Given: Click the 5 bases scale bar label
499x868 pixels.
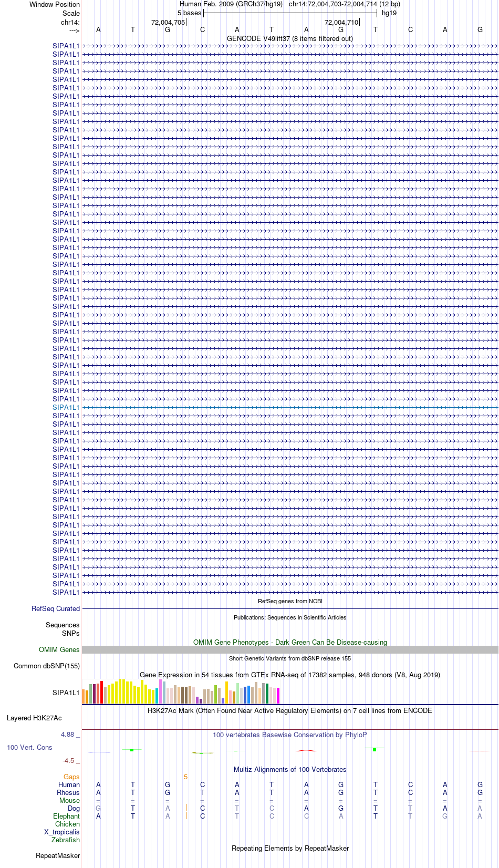Looking at the screenshot, I should click(189, 13).
